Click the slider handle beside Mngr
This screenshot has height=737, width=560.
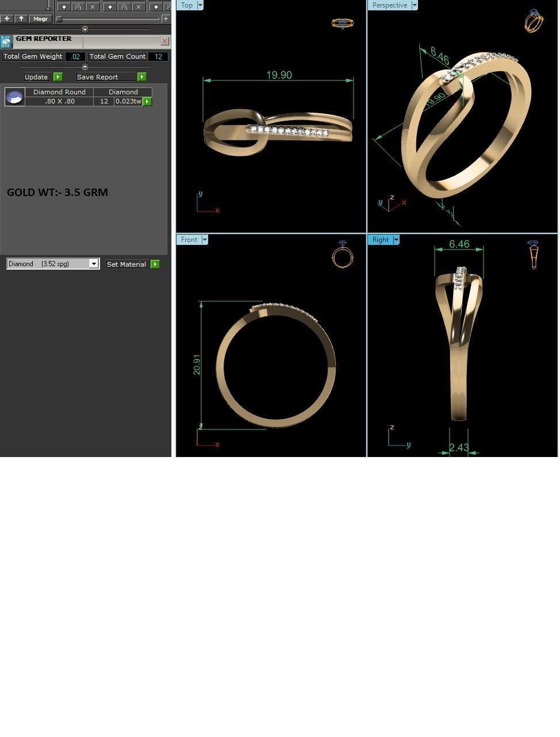pos(59,19)
